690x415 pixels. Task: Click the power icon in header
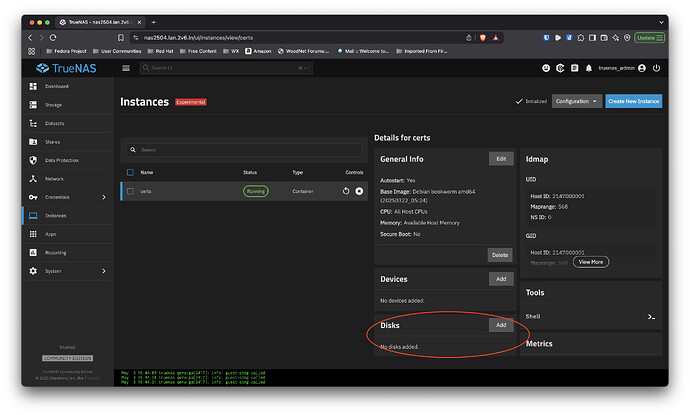tap(656, 68)
